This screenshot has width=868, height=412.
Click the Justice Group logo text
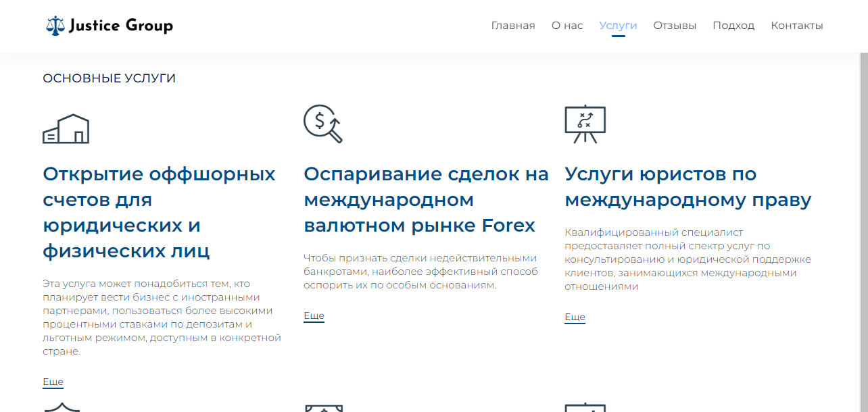coord(121,25)
